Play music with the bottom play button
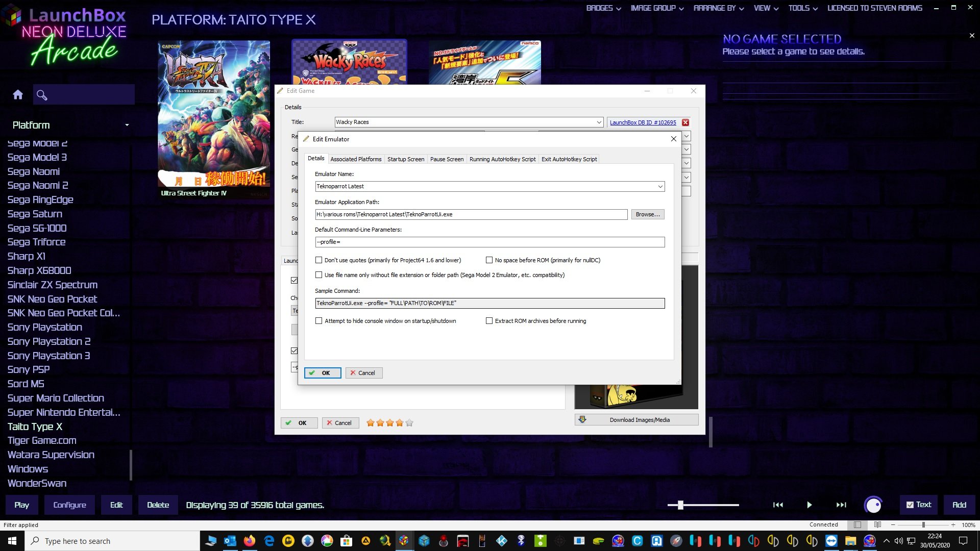The image size is (980, 551). click(810, 505)
